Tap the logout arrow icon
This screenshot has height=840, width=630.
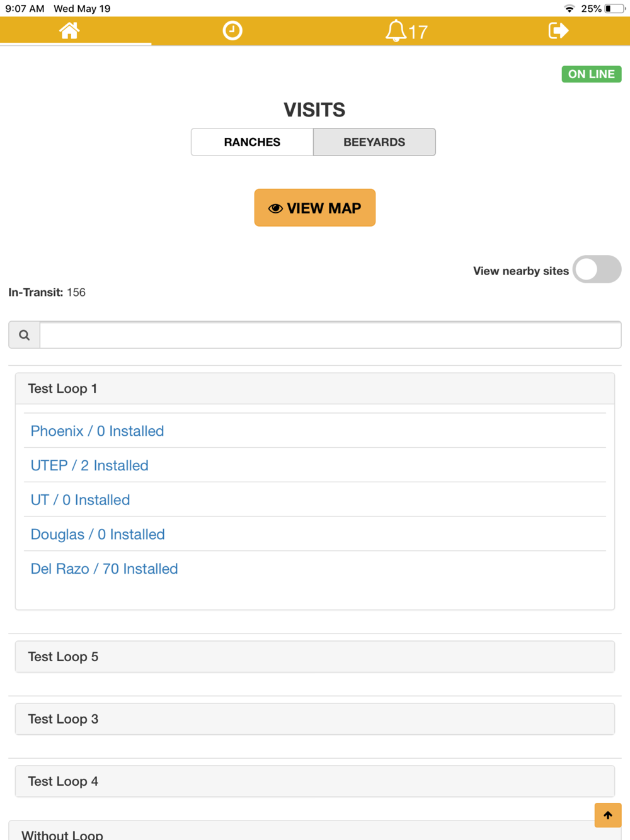tap(558, 30)
